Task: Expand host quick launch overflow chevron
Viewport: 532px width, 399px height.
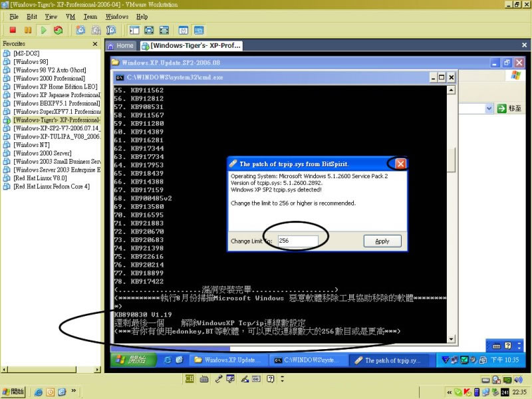Action: click(73, 390)
